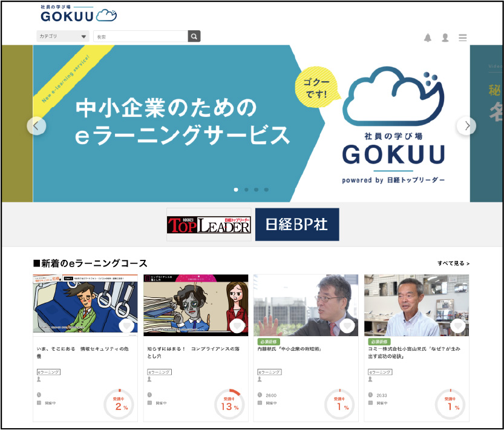Open the カテゴリ dropdown

(63, 36)
